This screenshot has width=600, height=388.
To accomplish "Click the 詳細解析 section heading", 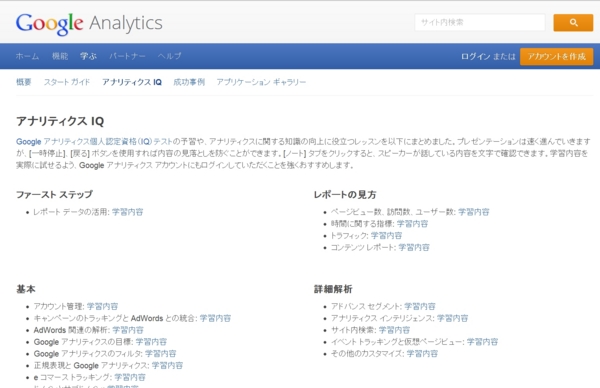I will point(333,289).
